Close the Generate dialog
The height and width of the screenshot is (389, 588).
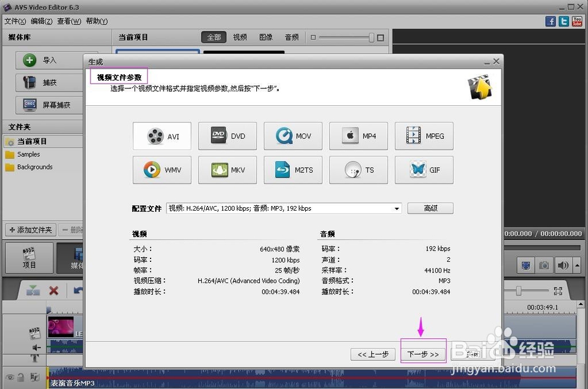[x=496, y=61]
